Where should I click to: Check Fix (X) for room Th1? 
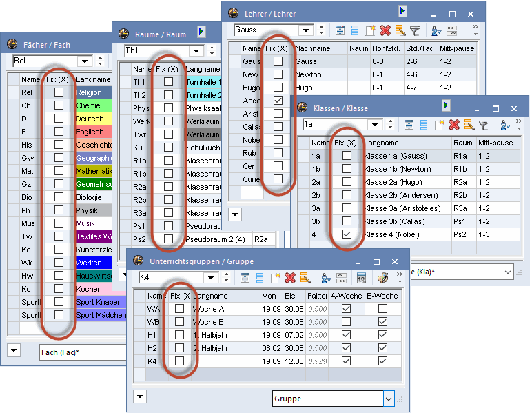click(x=168, y=82)
